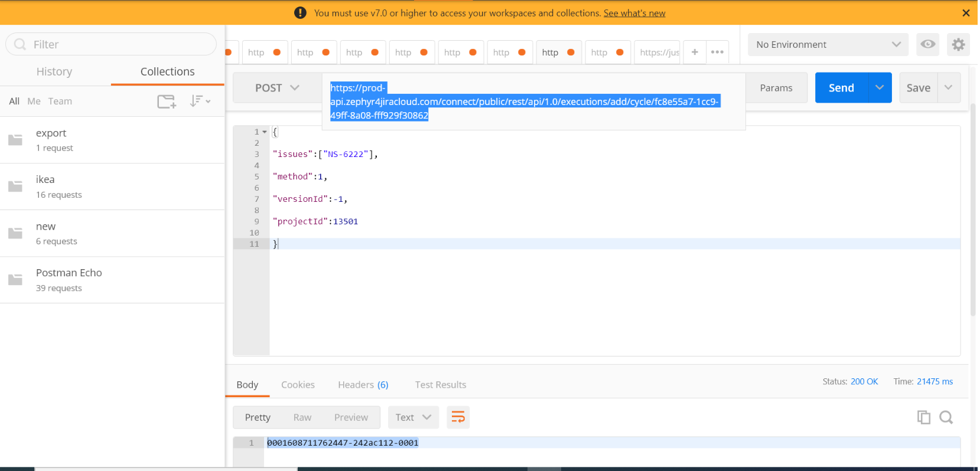The image size is (980, 471).
Task: Switch to the History tab
Action: [x=54, y=71]
